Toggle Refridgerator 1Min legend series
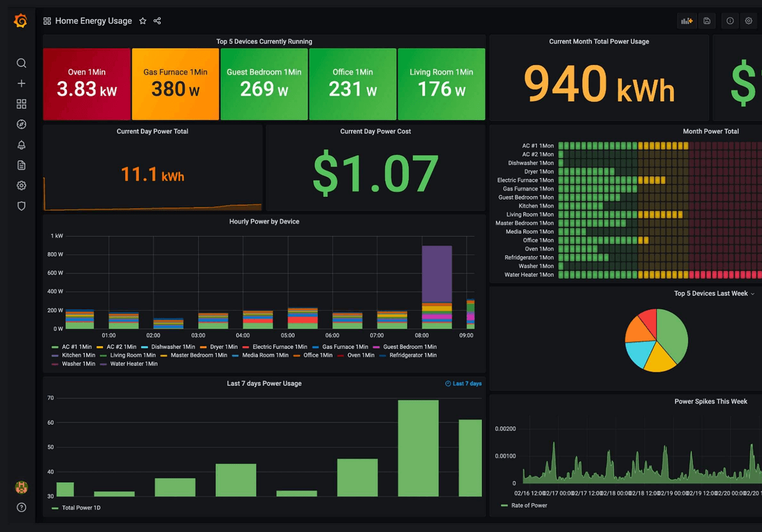 tap(408, 355)
